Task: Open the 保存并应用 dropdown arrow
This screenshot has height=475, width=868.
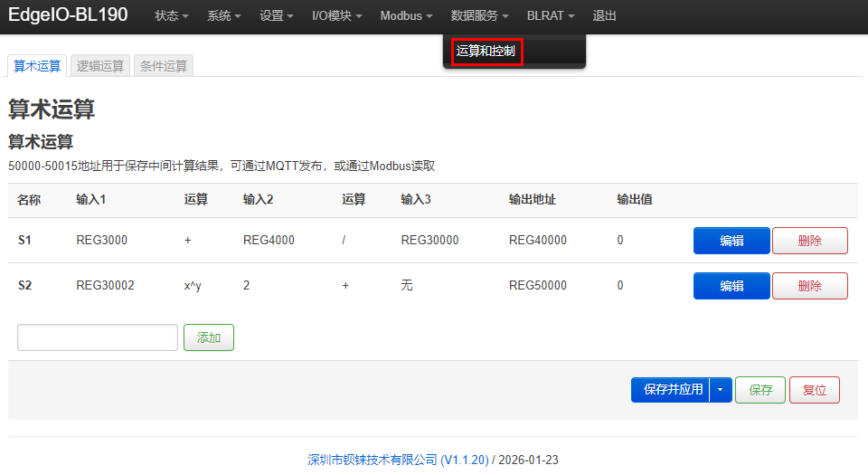Action: pyautogui.click(x=721, y=390)
